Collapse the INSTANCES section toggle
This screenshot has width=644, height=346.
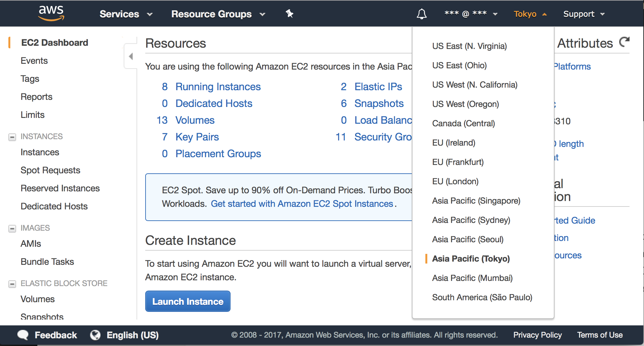[x=12, y=137]
